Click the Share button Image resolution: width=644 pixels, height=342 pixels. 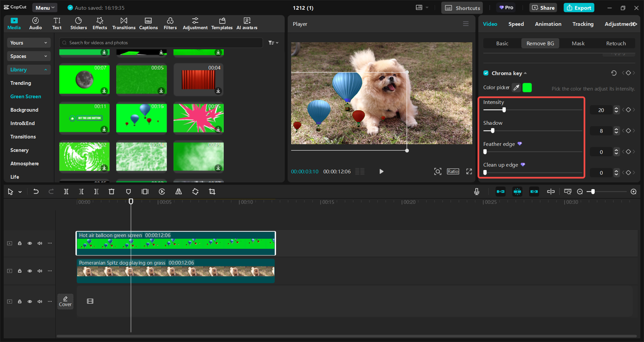tap(543, 8)
